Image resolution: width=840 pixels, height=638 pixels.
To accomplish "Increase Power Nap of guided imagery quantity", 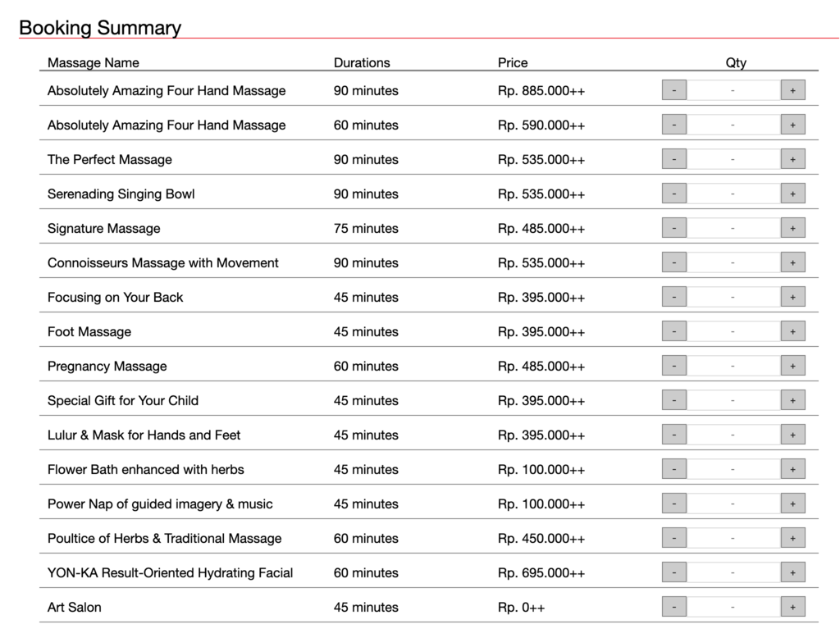I will point(793,504).
